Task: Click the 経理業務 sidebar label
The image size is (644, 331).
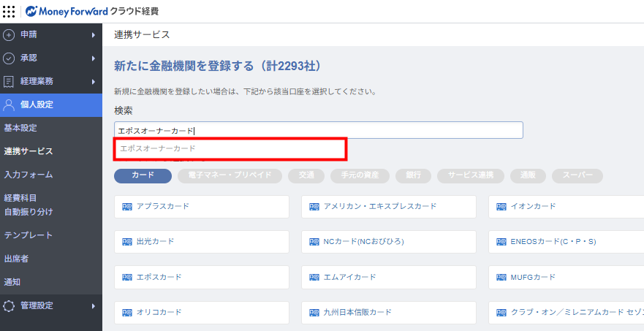Action: (37, 82)
